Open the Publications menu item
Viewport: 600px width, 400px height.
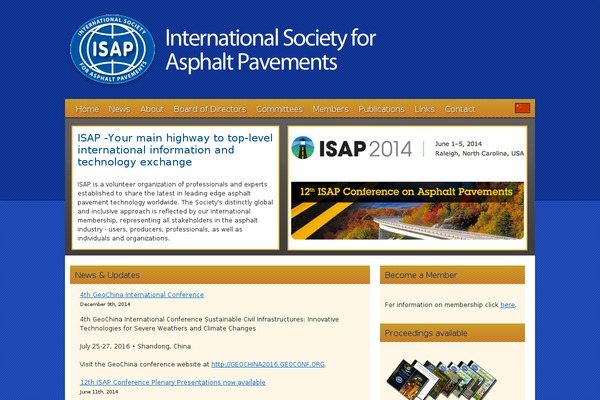tap(381, 109)
